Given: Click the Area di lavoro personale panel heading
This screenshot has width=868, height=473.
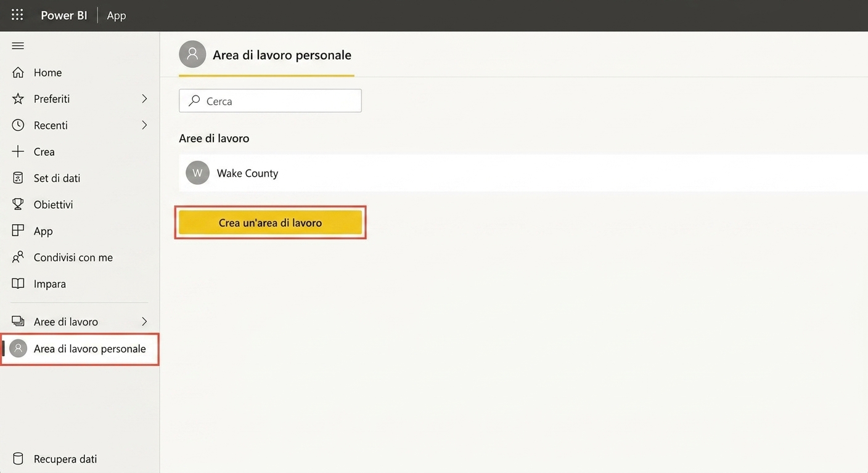Looking at the screenshot, I should click(x=282, y=55).
